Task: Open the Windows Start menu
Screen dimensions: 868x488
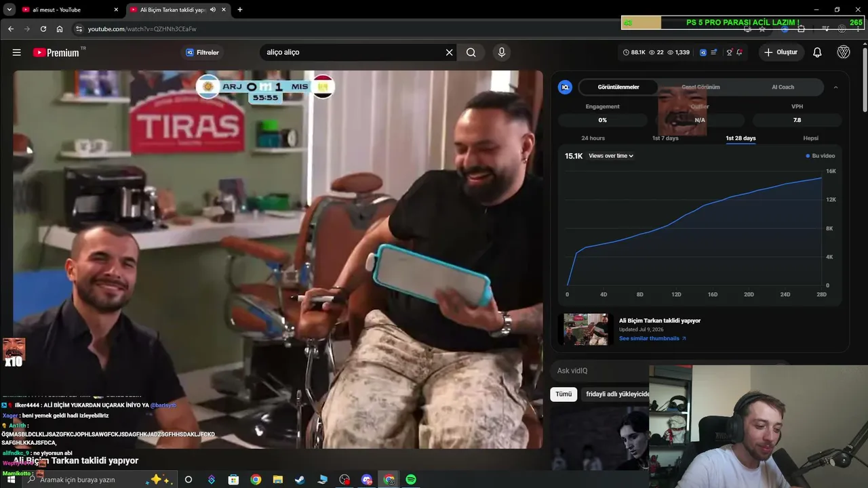Action: (x=11, y=480)
